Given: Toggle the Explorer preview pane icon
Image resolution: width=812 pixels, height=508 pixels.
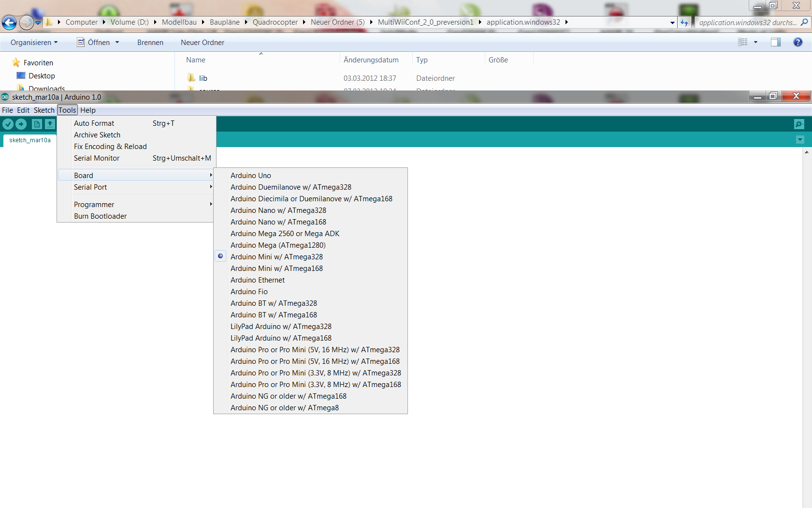Looking at the screenshot, I should point(776,43).
